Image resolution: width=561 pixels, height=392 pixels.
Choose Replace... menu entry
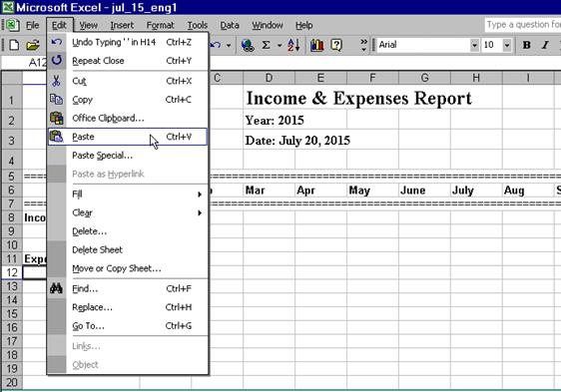128,307
